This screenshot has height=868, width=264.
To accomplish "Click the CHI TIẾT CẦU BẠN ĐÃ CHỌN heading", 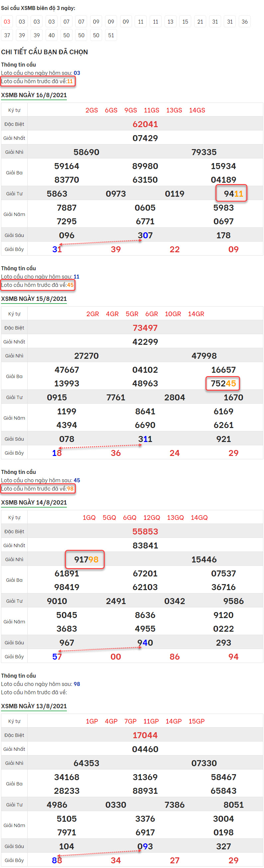I will [x=45, y=52].
